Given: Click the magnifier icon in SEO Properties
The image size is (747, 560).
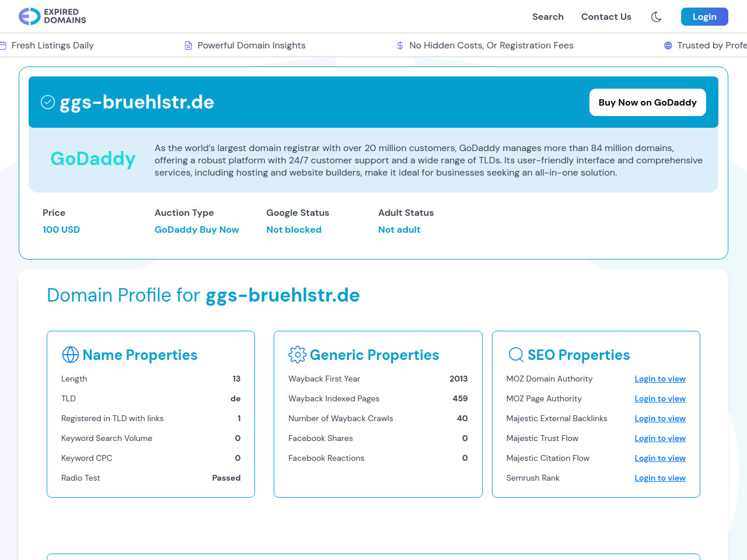Looking at the screenshot, I should point(516,355).
